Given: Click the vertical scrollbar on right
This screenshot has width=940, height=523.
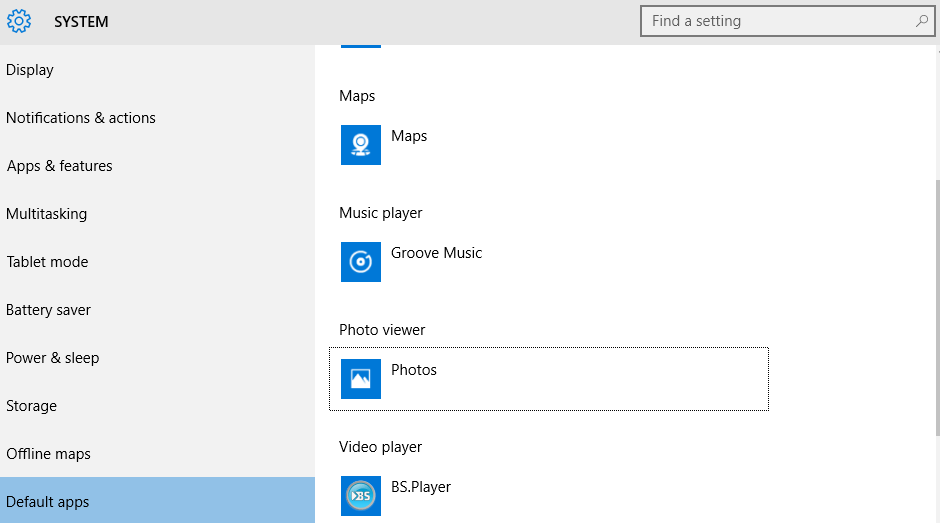Looking at the screenshot, I should (x=936, y=300).
